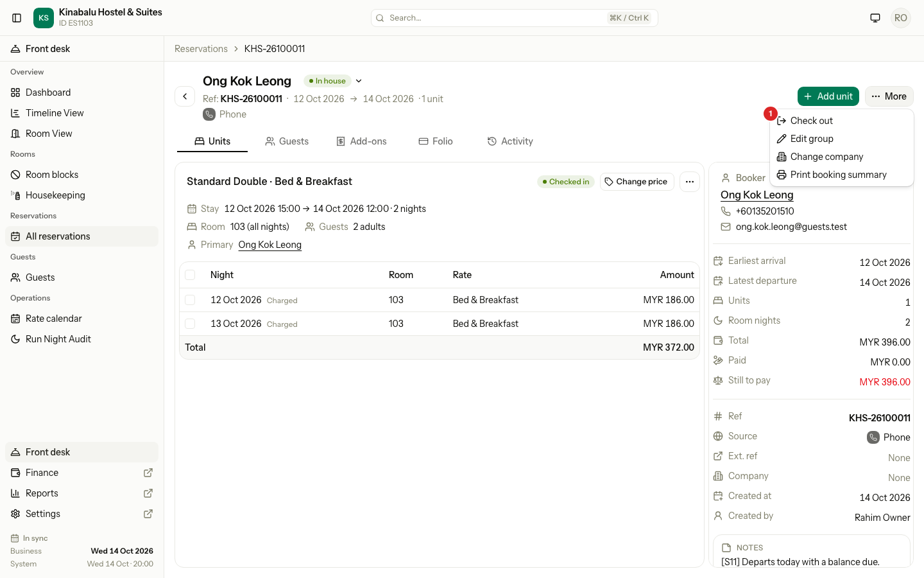Switch to the Folio tab

tap(436, 141)
